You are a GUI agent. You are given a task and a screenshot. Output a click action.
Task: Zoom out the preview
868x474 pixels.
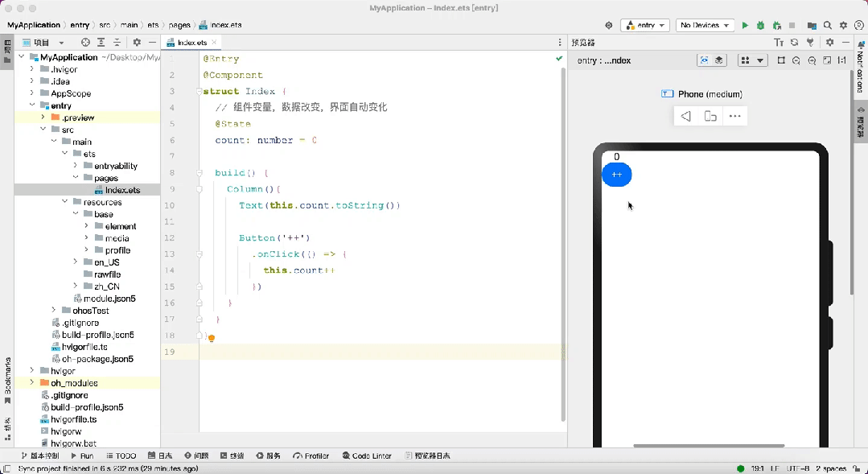coord(796,60)
